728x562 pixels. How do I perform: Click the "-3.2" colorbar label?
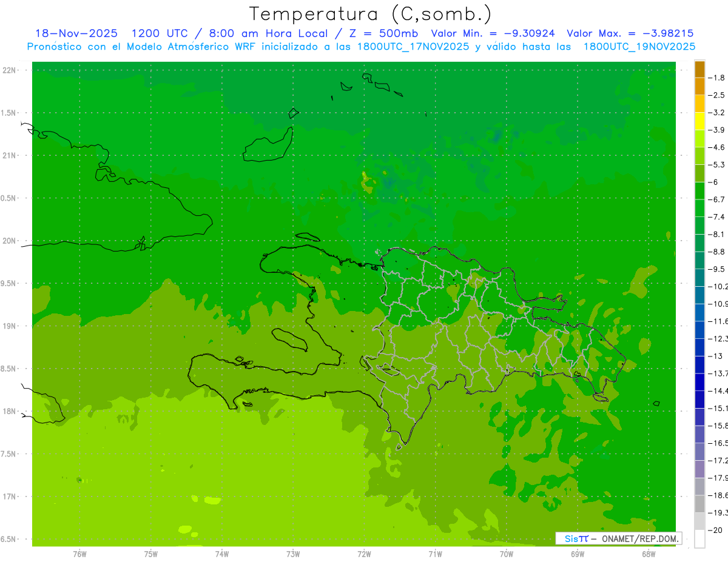[x=716, y=113]
